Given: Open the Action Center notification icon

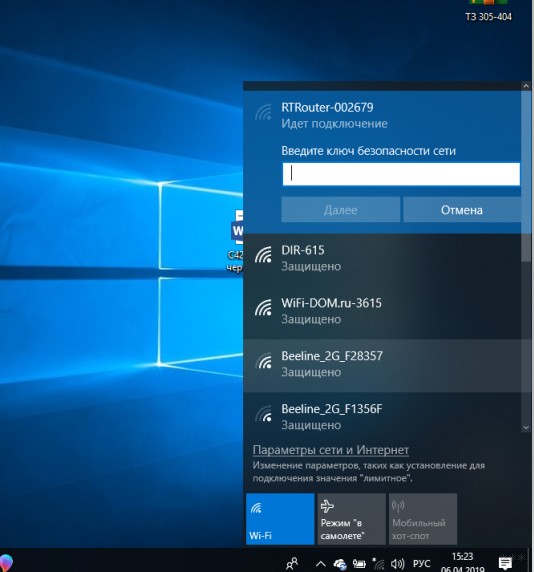Looking at the screenshot, I should 505,563.
